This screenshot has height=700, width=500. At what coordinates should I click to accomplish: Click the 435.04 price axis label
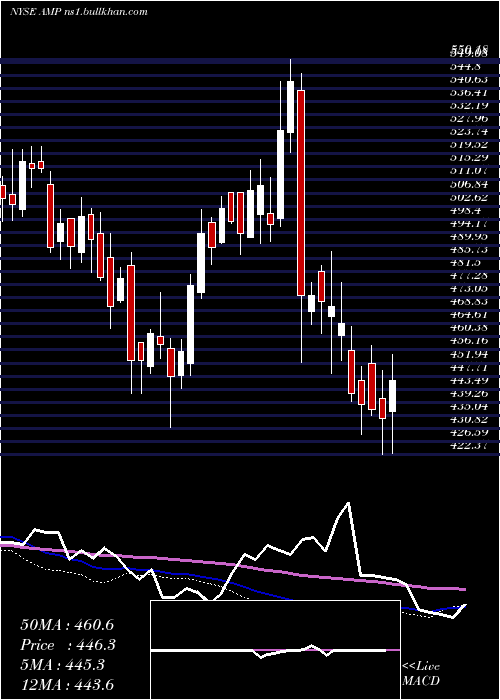pos(469,406)
